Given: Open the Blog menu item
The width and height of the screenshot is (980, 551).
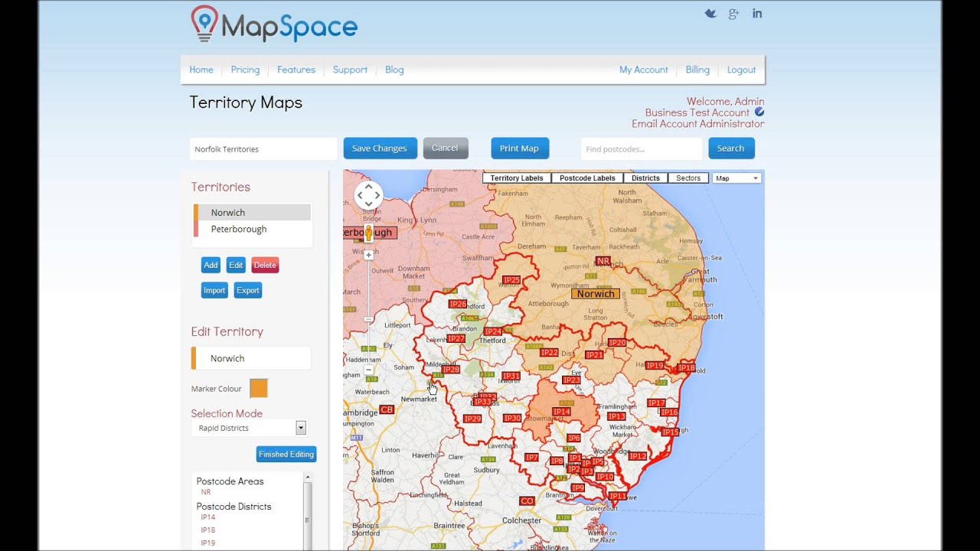Looking at the screenshot, I should tap(394, 70).
